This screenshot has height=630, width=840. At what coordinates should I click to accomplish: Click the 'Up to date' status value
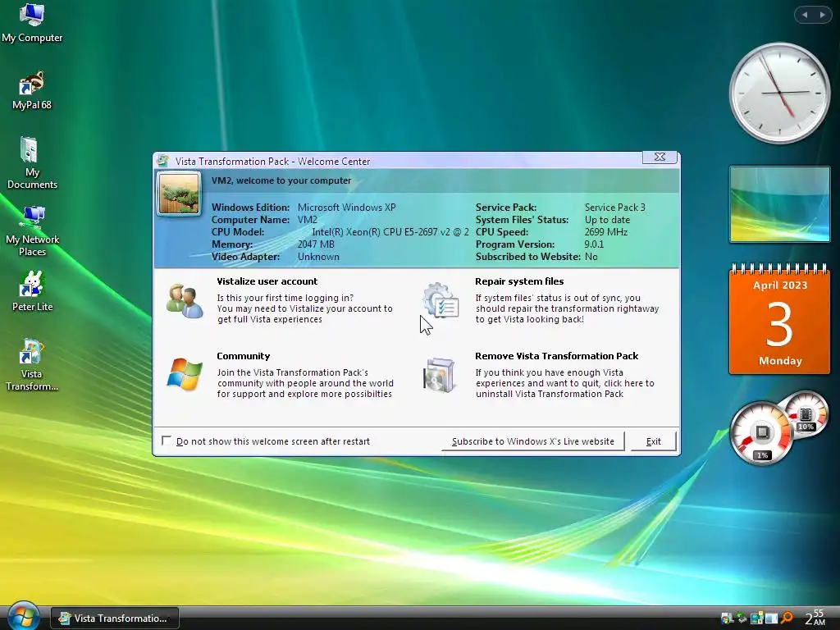607,220
